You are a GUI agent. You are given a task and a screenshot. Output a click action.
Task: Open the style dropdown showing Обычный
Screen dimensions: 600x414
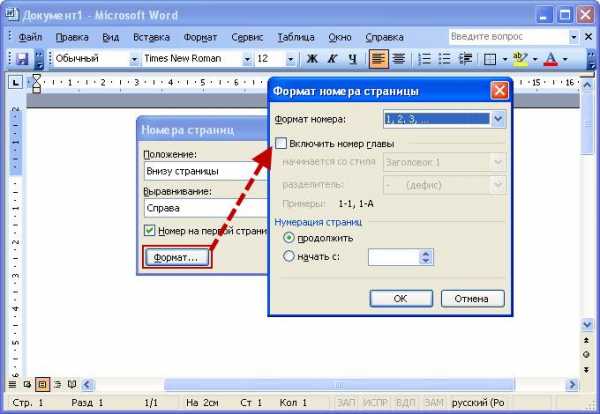[134, 59]
